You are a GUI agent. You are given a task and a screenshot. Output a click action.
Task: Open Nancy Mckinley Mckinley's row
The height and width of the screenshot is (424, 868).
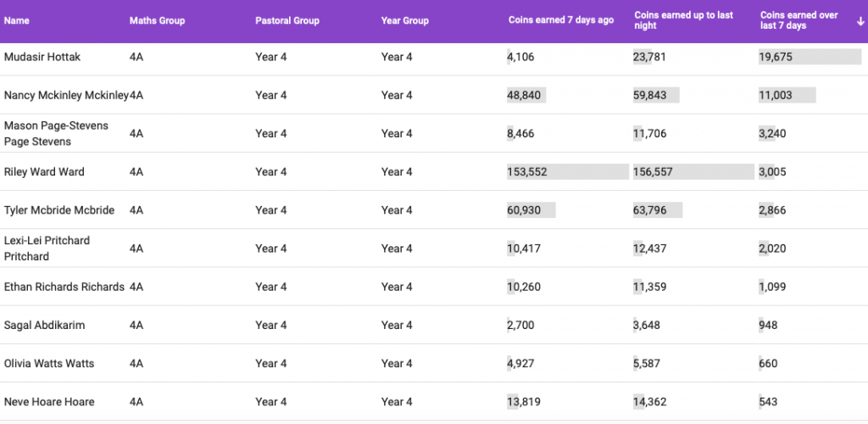coord(66,96)
